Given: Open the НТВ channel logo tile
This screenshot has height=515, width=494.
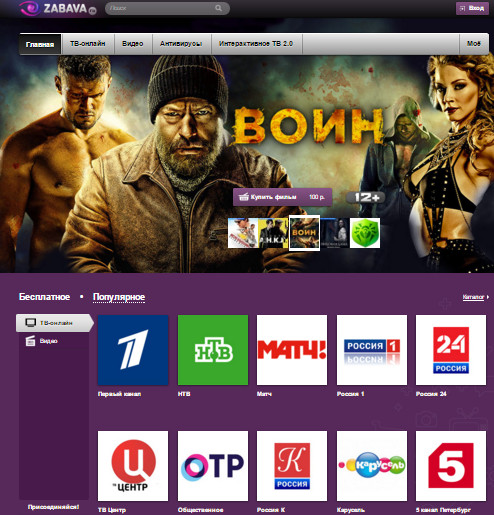Looking at the screenshot, I should pos(213,350).
